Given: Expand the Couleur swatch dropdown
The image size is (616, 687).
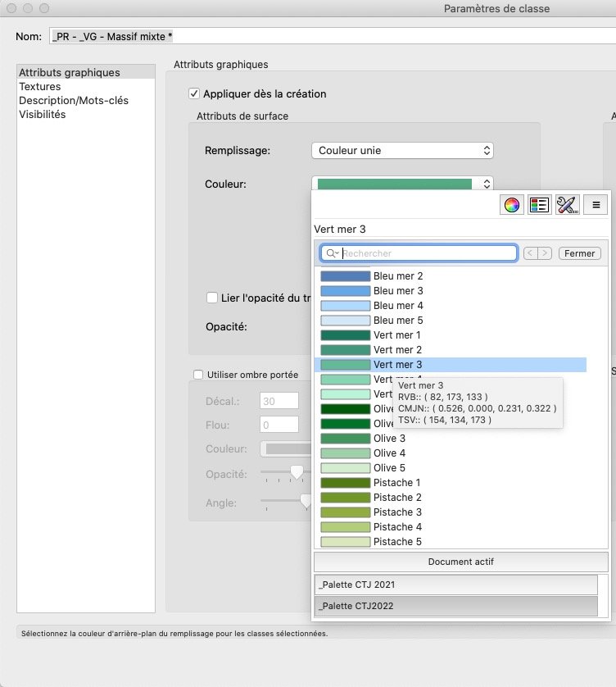Looking at the screenshot, I should (x=402, y=184).
